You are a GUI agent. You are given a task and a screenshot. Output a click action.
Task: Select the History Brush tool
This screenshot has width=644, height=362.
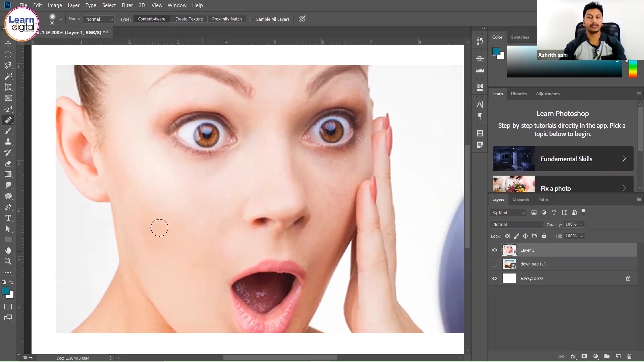8,153
